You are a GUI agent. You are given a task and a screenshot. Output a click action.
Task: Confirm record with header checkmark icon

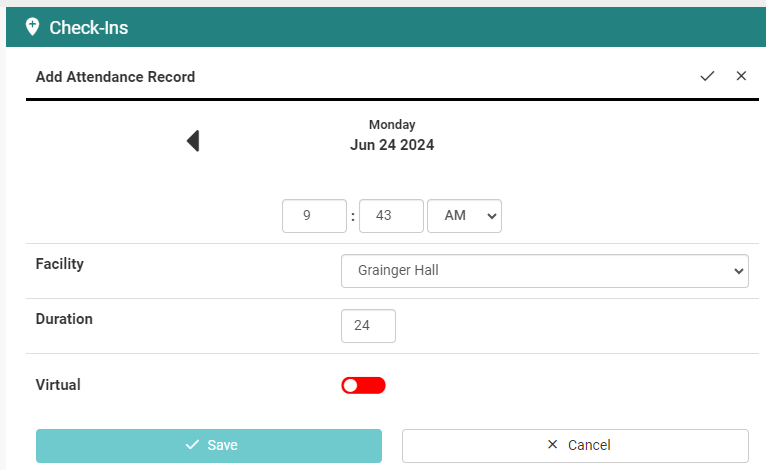(x=707, y=76)
